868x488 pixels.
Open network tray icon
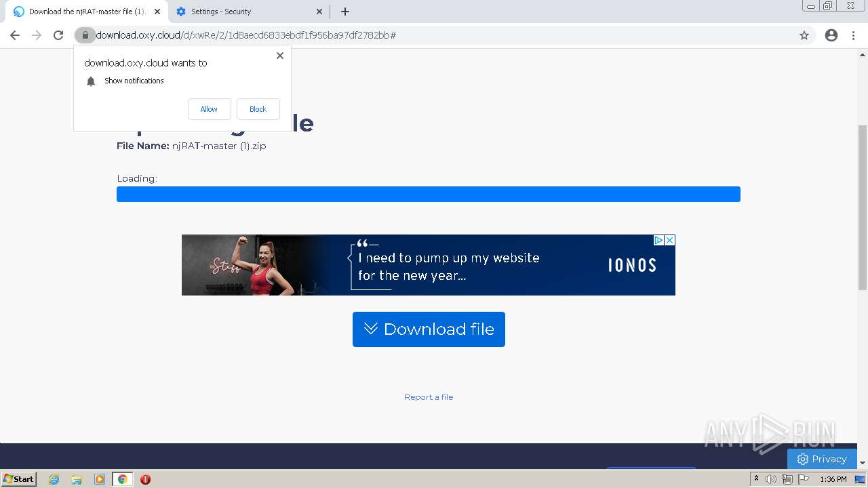tap(787, 479)
